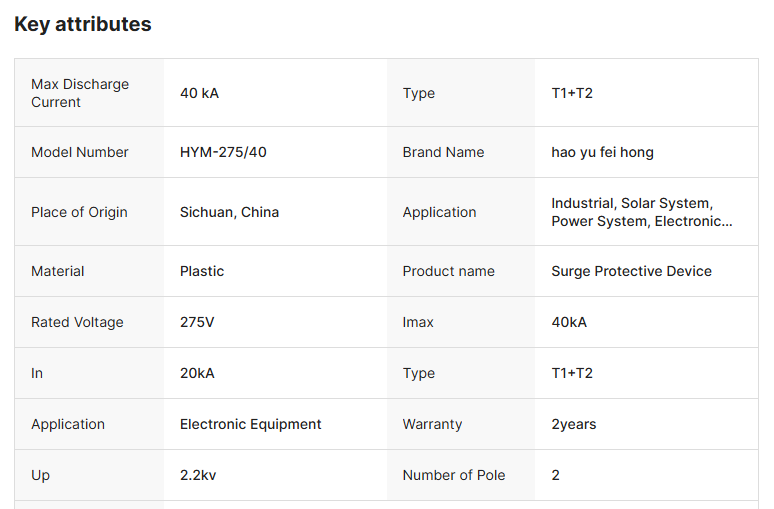Click the Imax label cell
The image size is (774, 509).
pyautogui.click(x=418, y=322)
